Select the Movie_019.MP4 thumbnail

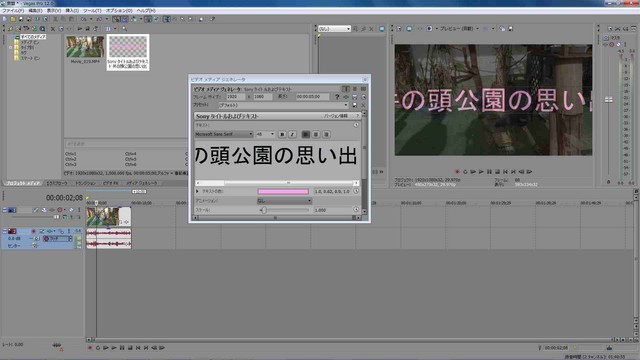tap(85, 47)
